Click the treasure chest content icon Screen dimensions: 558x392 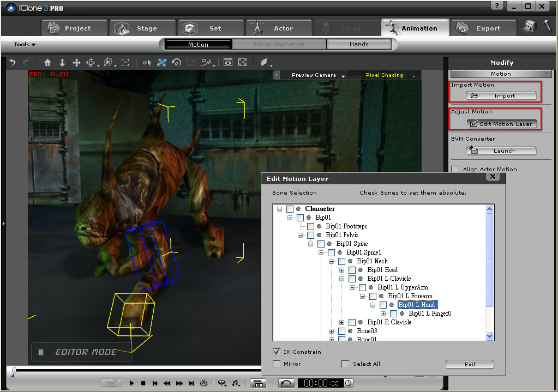531,26
